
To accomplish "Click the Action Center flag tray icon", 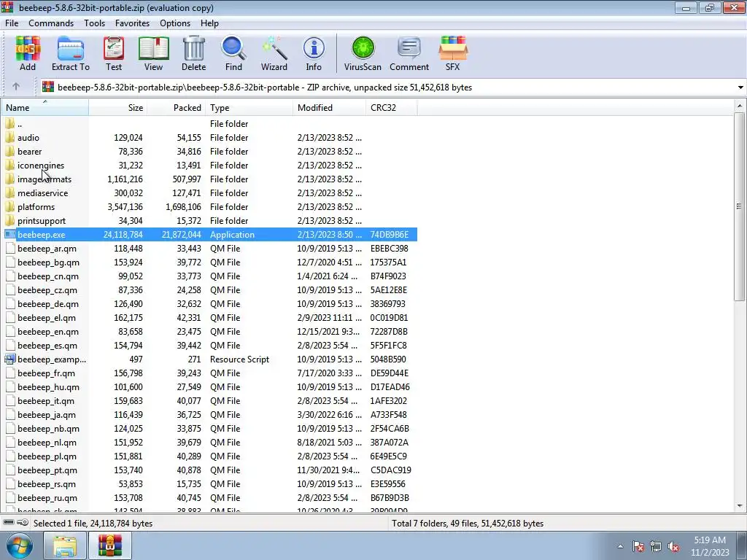I will pos(638,547).
